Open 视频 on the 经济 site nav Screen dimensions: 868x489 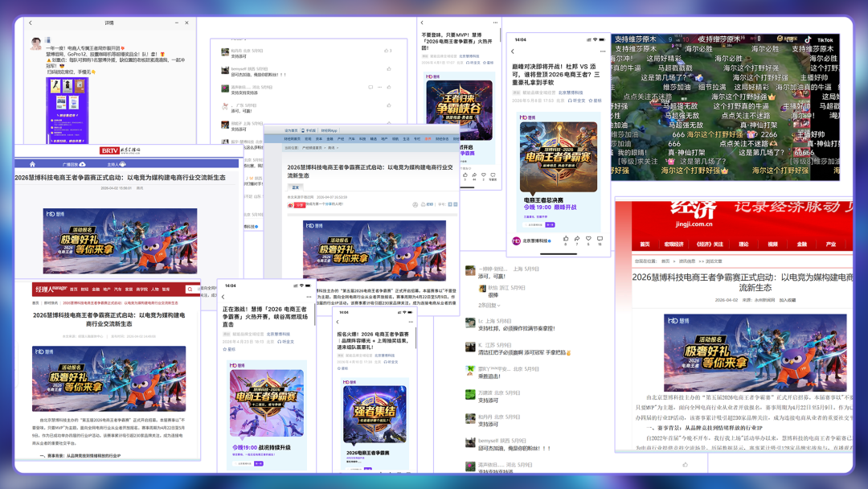point(773,244)
